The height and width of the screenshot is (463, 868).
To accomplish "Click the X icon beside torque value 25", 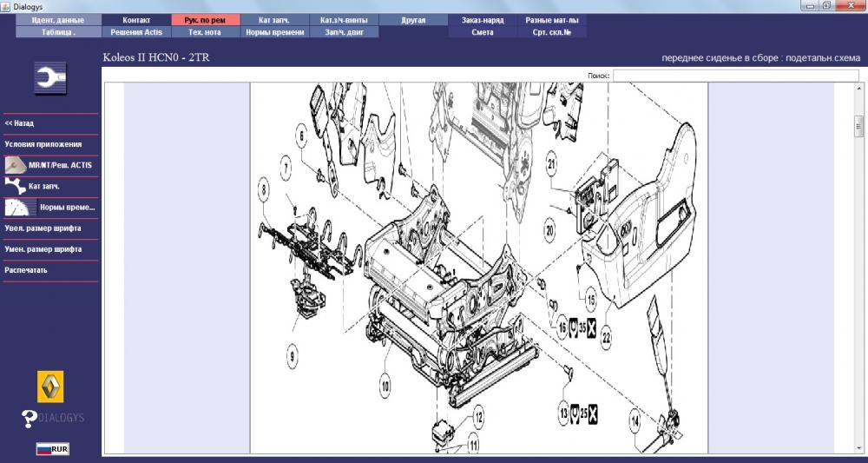I will click(592, 413).
